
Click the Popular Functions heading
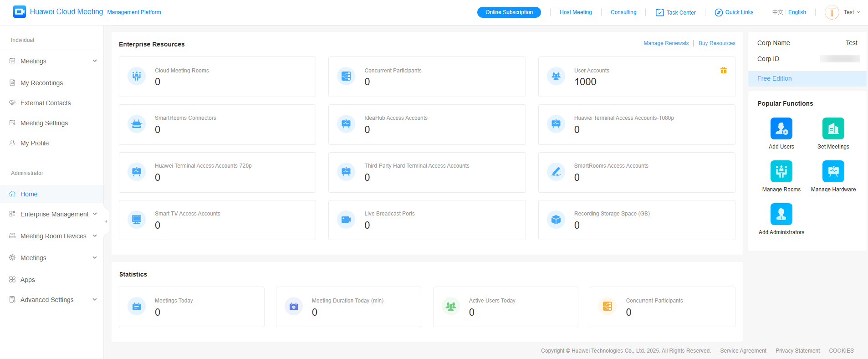[x=785, y=103]
